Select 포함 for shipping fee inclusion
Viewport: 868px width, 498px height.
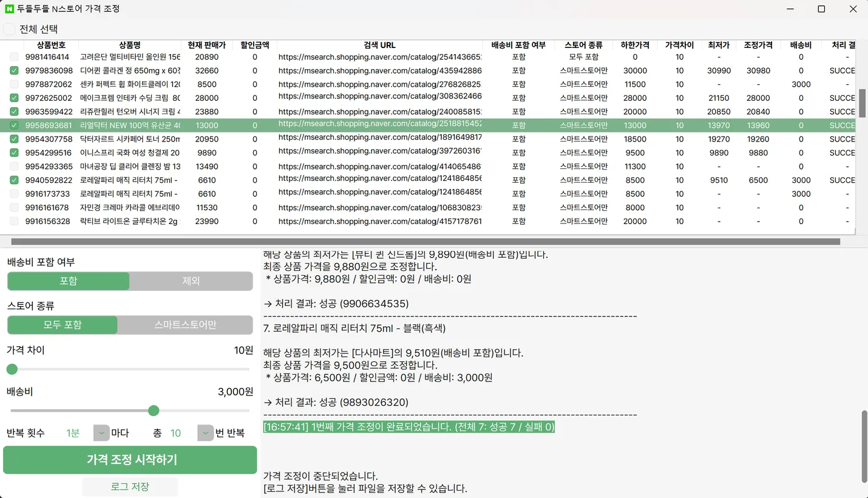click(69, 281)
